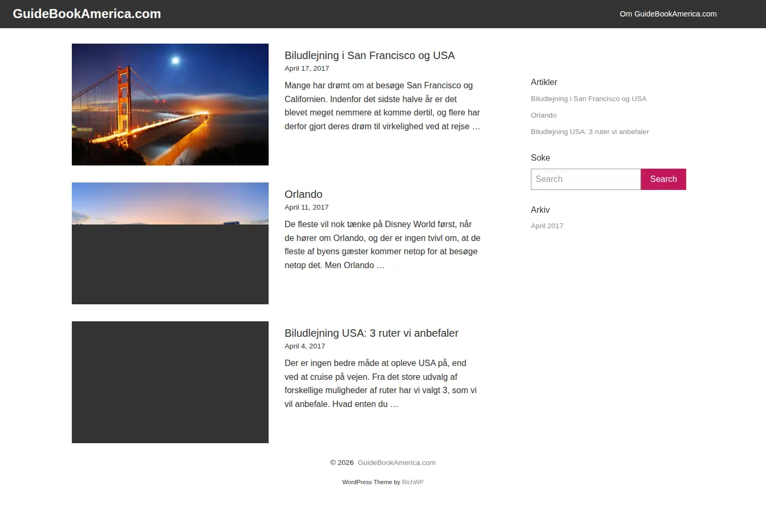The height and width of the screenshot is (532, 766).
Task: Click the date April 4, 2017
Action: [x=305, y=346]
